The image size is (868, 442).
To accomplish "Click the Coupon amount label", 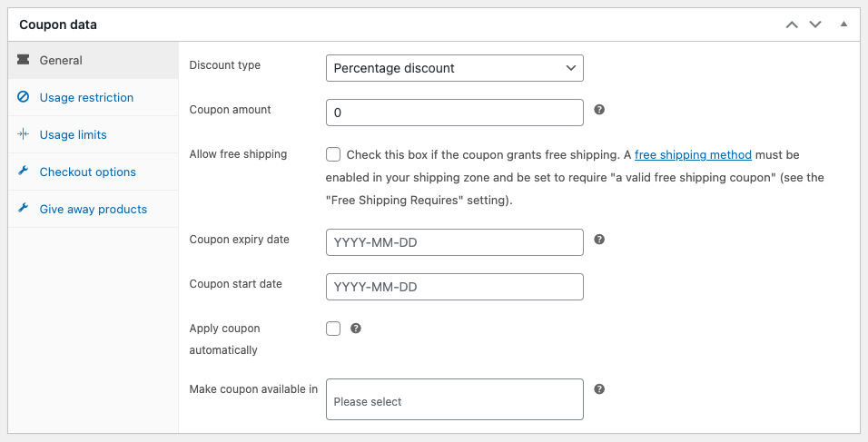I will point(231,110).
